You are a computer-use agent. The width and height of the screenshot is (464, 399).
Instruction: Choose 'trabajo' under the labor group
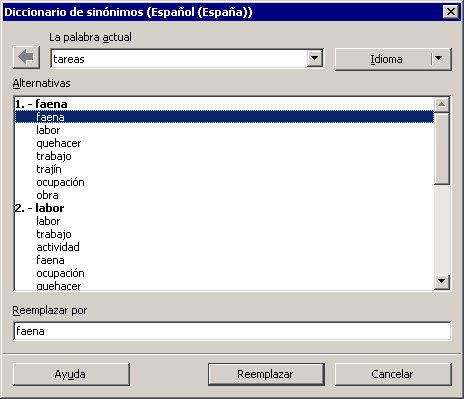[x=54, y=234]
